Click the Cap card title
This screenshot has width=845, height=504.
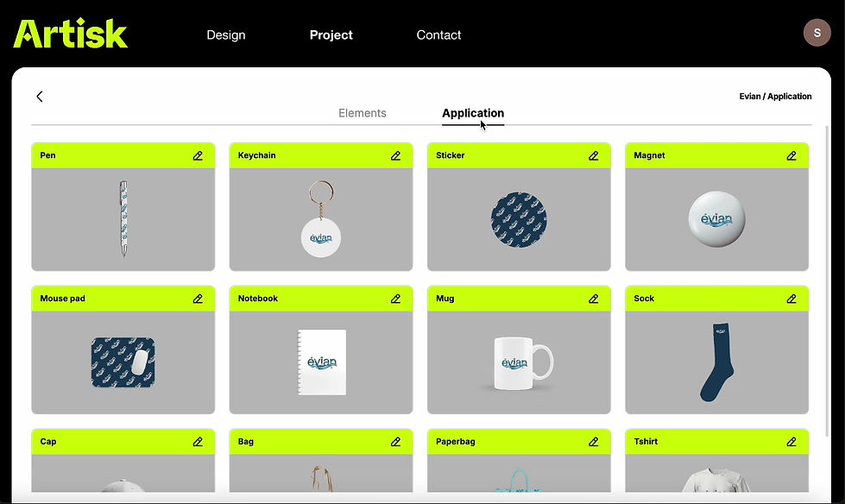48,442
